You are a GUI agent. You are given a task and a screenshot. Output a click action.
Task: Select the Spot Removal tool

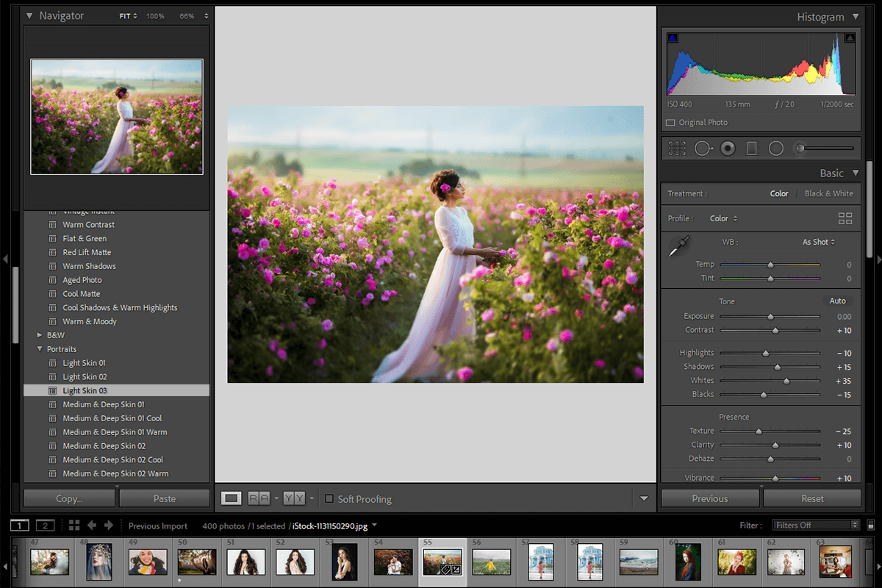pyautogui.click(x=703, y=148)
